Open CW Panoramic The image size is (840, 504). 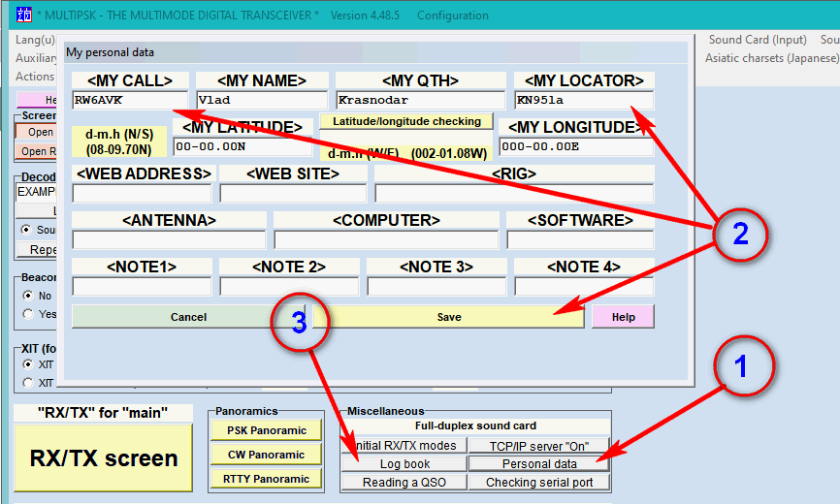[x=266, y=455]
